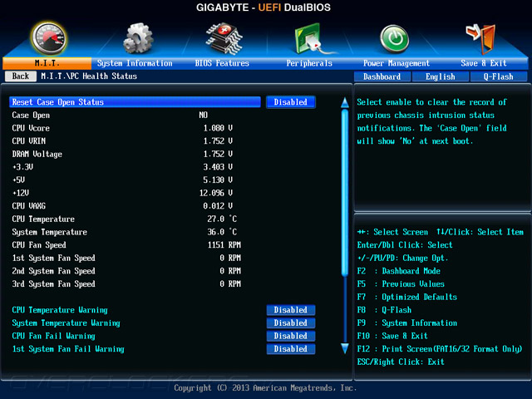Click the ESC/Right Click: Exit hint
The width and height of the screenshot is (532, 399).
[x=401, y=362]
